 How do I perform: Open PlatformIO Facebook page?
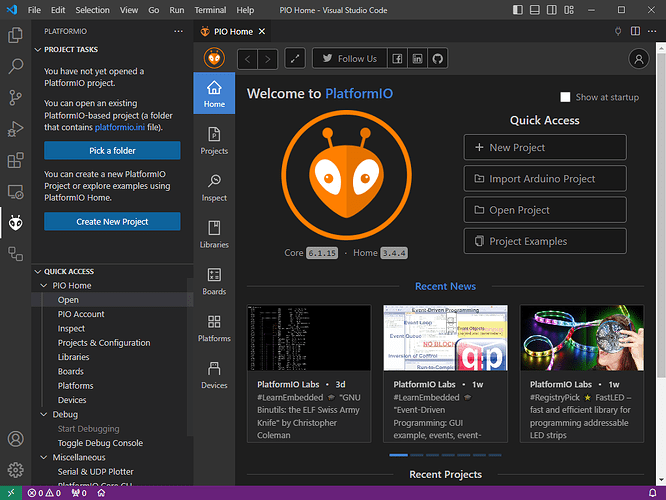(x=397, y=59)
